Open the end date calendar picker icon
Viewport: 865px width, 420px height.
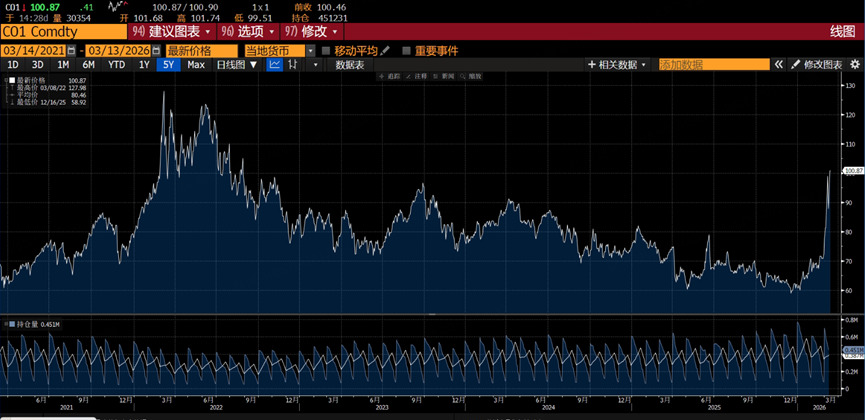[157, 51]
